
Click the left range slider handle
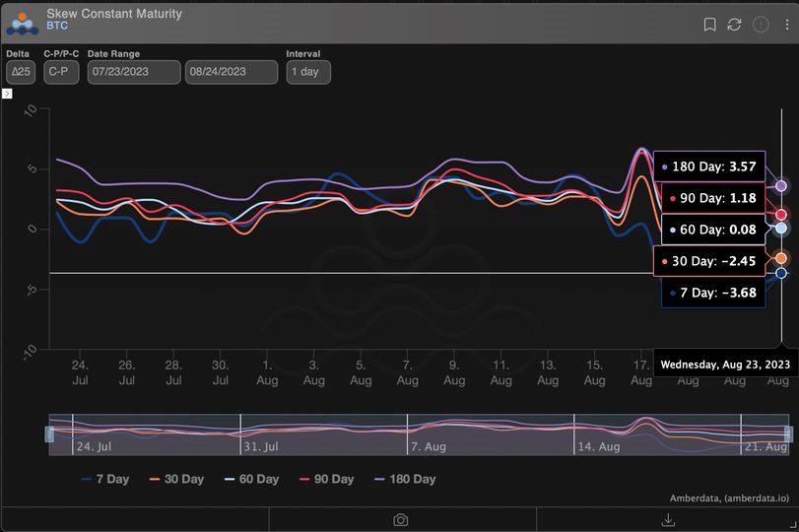pyautogui.click(x=49, y=434)
